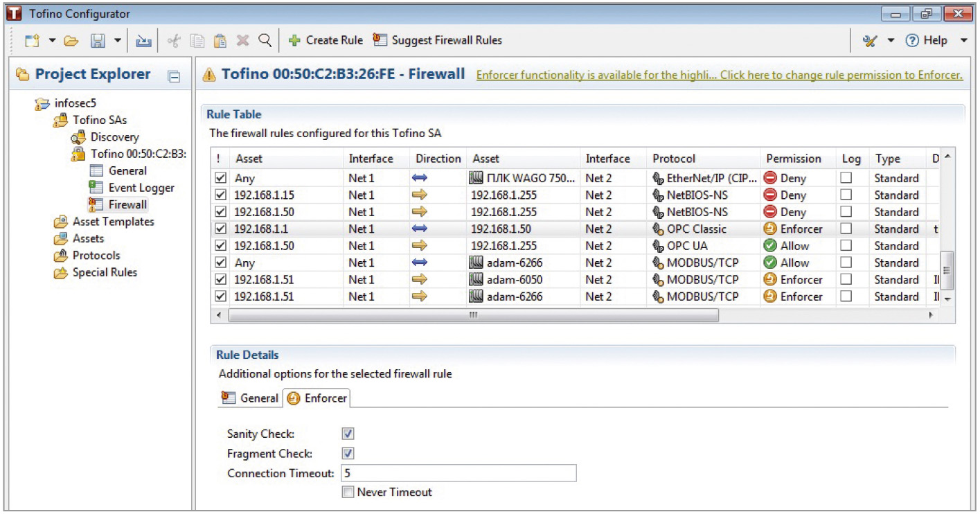Image resolution: width=980 pixels, height=514 pixels.
Task: Enable Log for OPC UA rule
Action: point(846,245)
